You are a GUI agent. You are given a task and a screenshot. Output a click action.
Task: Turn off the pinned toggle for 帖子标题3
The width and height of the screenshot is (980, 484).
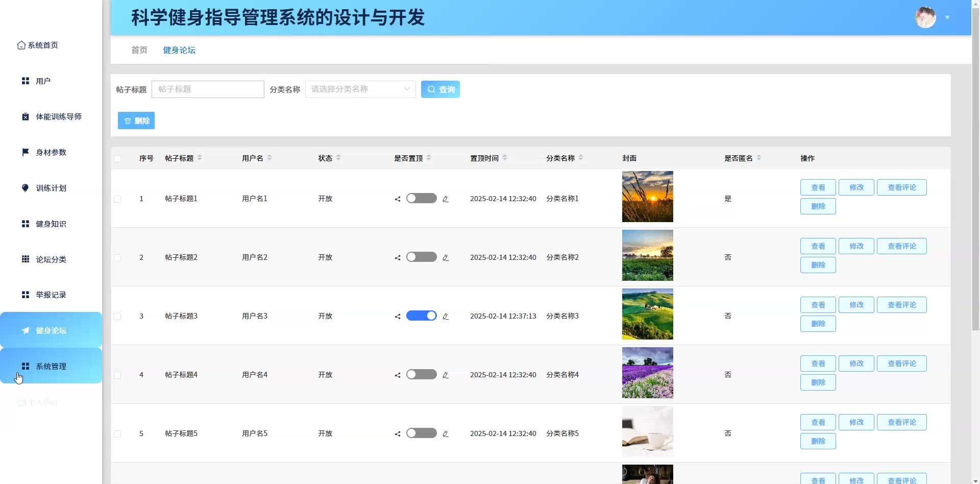click(x=421, y=316)
